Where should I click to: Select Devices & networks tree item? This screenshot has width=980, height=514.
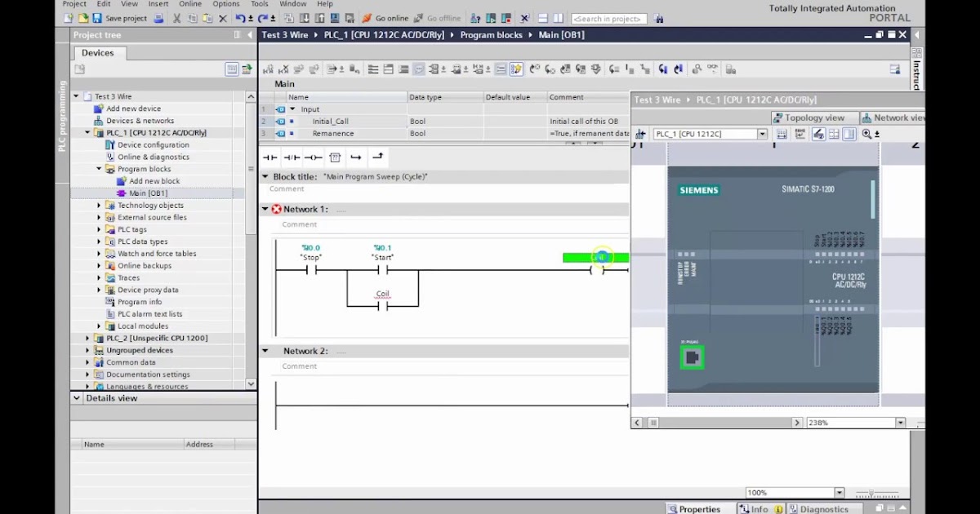[140, 121]
